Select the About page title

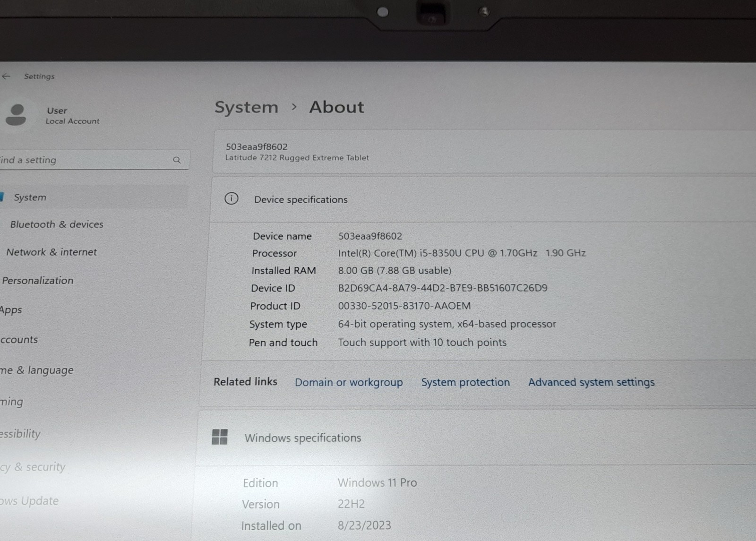(336, 107)
